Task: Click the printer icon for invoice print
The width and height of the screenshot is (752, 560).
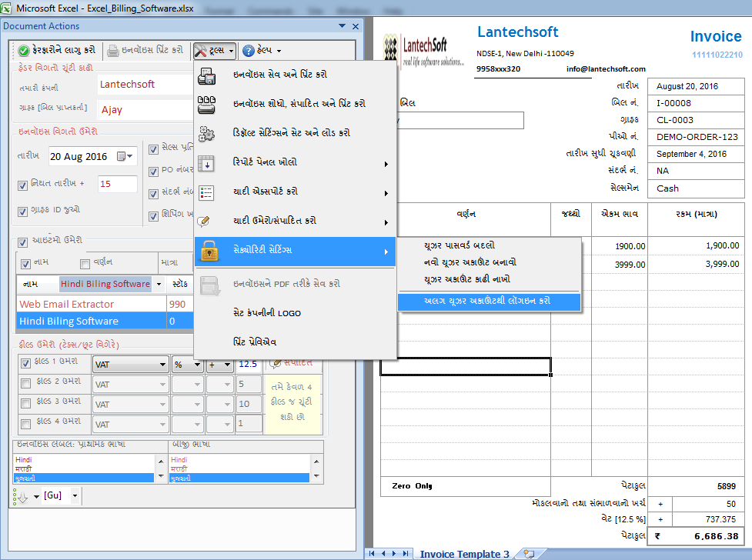Action: click(112, 50)
